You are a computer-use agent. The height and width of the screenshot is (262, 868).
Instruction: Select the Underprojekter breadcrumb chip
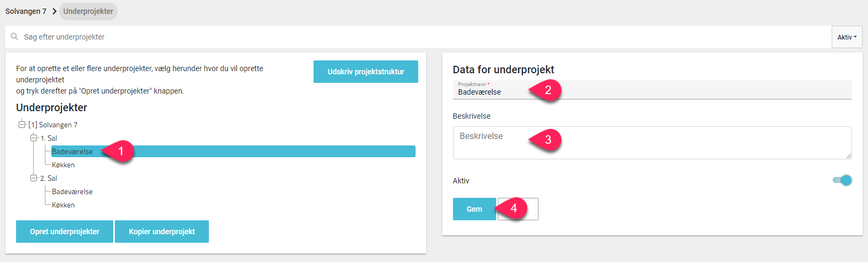point(88,11)
